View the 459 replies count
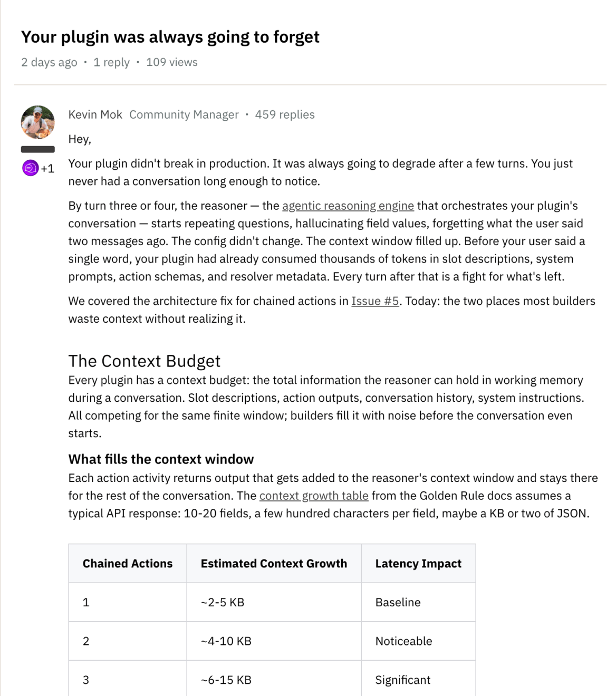Screen dimensions: 616x696 (x=285, y=114)
